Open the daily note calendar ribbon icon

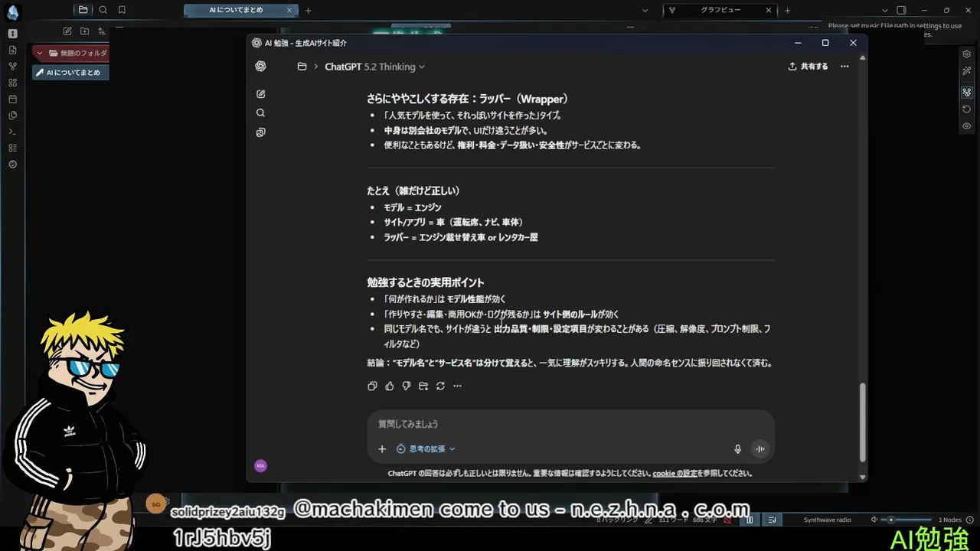point(12,99)
